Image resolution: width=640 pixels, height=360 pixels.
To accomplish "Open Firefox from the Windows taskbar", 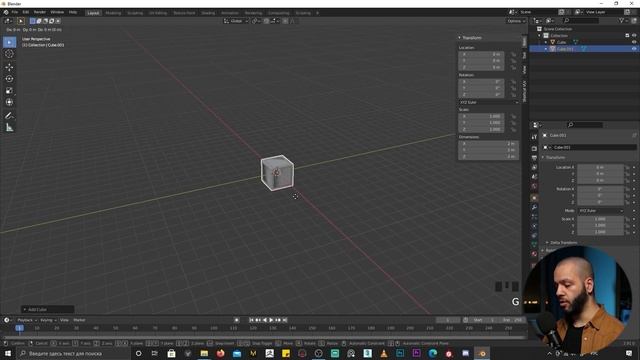I will point(220,353).
